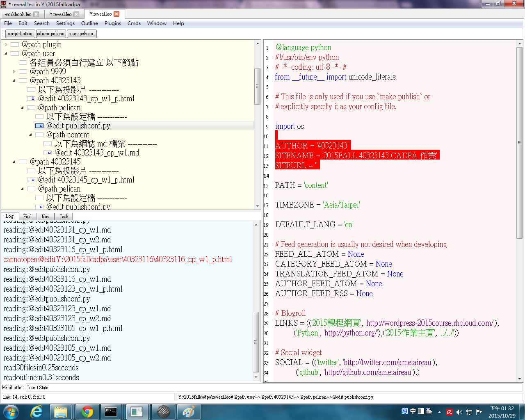Close the workbook.leo tab with its X icon
This screenshot has height=420, width=525.
pos(36,14)
